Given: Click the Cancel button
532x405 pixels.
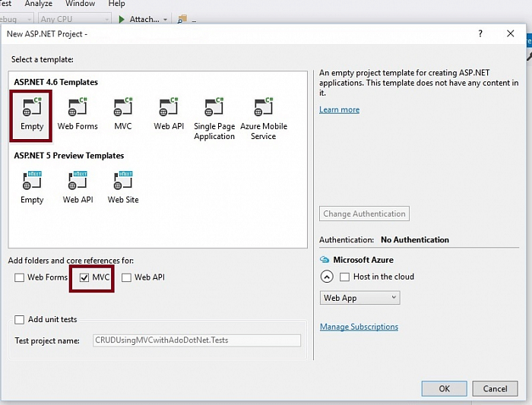Looking at the screenshot, I should click(x=495, y=388).
